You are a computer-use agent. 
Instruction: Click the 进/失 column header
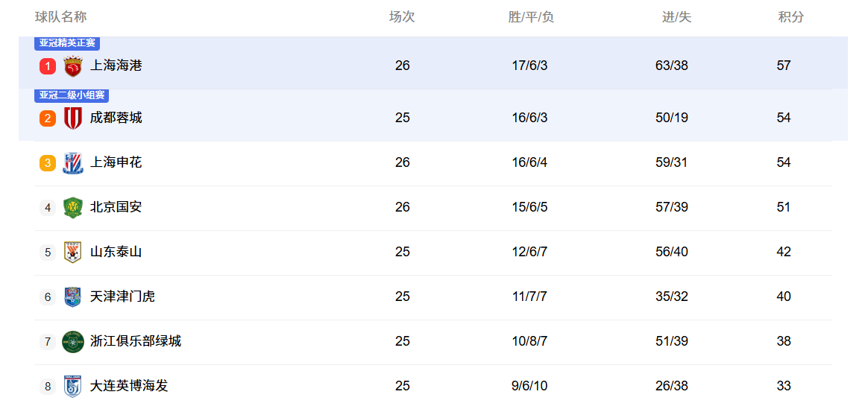coord(676,17)
